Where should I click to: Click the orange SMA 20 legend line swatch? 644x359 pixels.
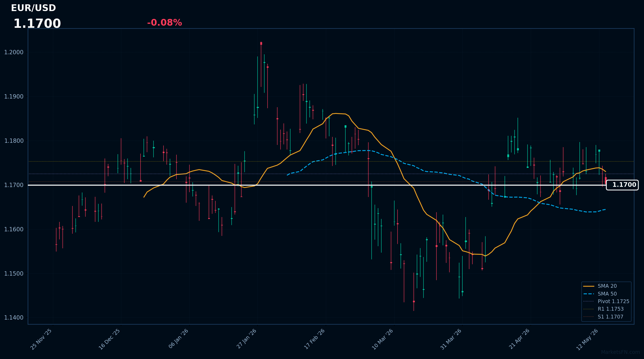click(x=589, y=286)
